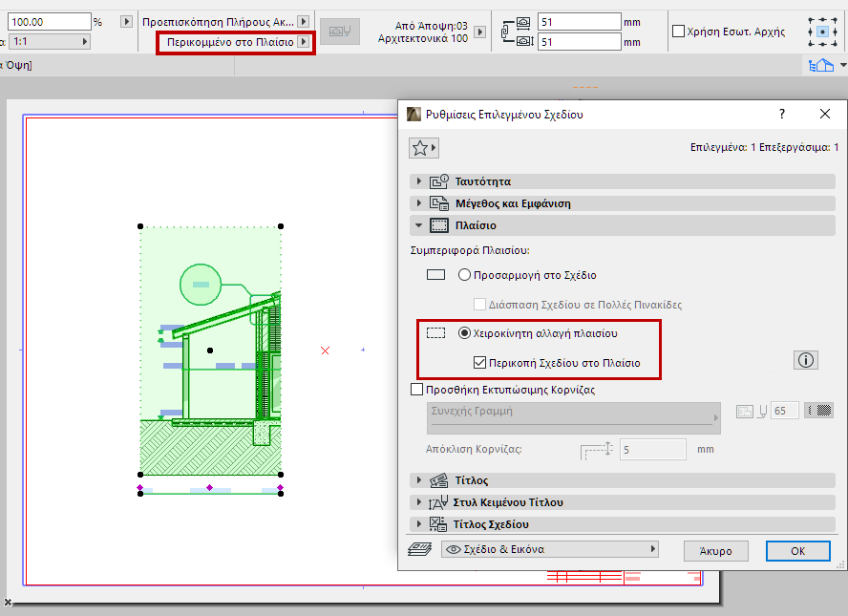Expand the Ταυτότητα panel arrow

click(x=419, y=181)
